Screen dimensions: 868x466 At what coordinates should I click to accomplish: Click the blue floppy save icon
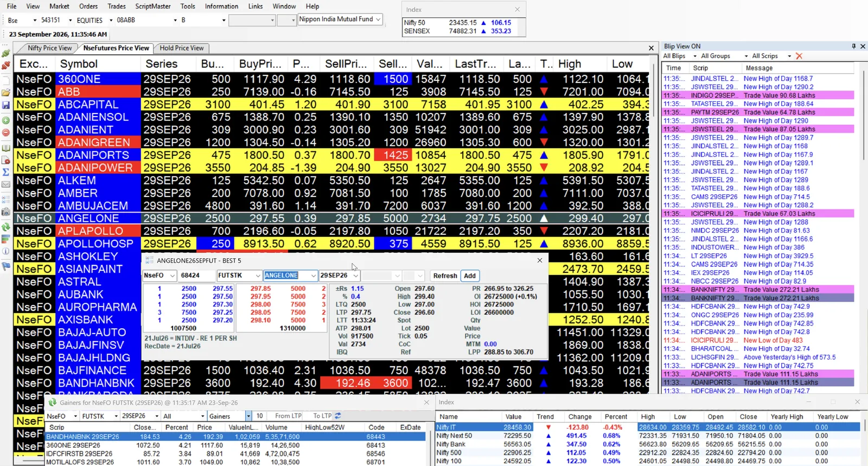tap(6, 105)
